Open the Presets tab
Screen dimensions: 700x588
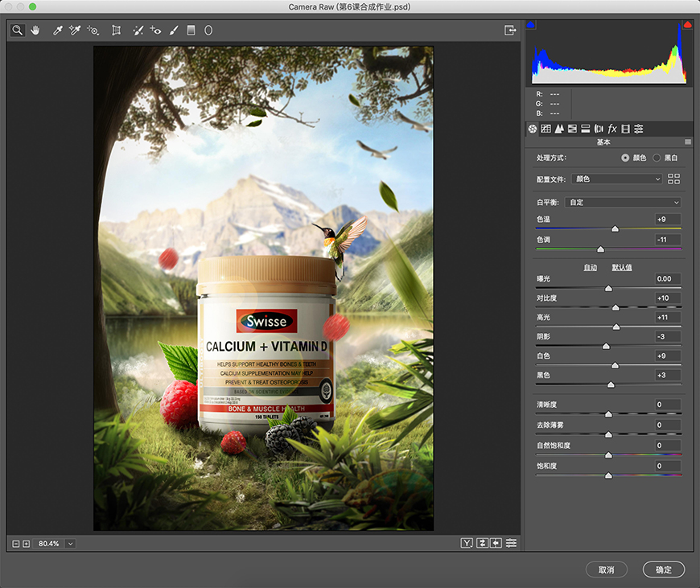[x=639, y=129]
